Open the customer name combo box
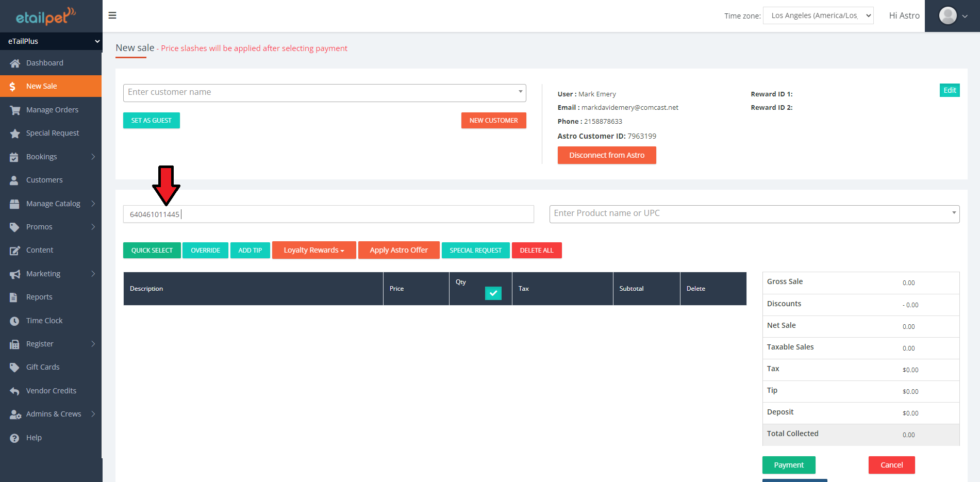The height and width of the screenshot is (482, 980). (324, 93)
